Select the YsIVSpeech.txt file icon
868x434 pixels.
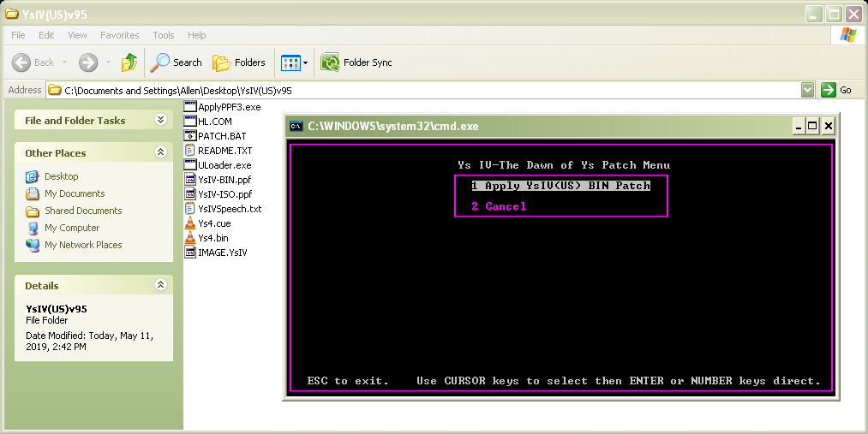click(190, 208)
